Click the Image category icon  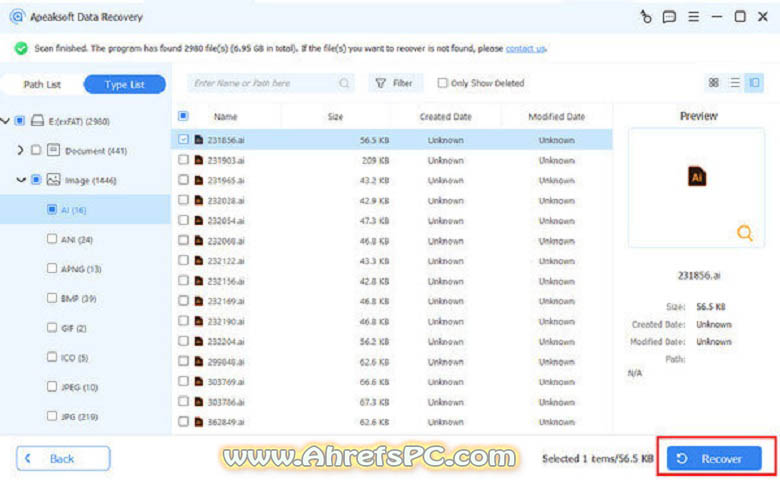click(x=53, y=180)
